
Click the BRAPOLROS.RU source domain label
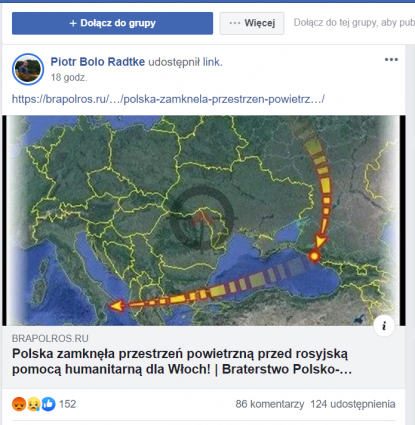[x=50, y=338]
